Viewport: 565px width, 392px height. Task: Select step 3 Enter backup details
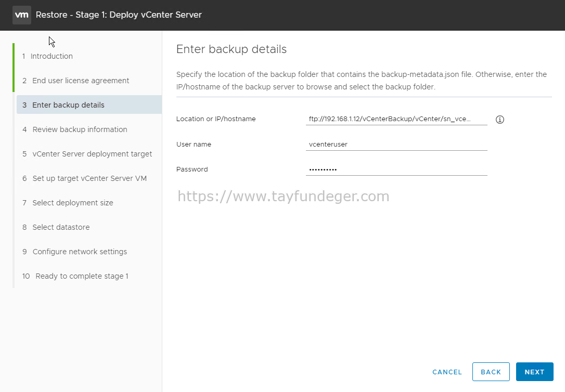pyautogui.click(x=88, y=104)
